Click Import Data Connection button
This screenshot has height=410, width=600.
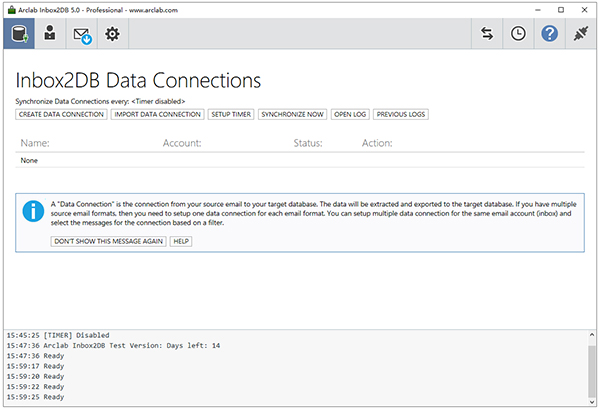click(158, 114)
